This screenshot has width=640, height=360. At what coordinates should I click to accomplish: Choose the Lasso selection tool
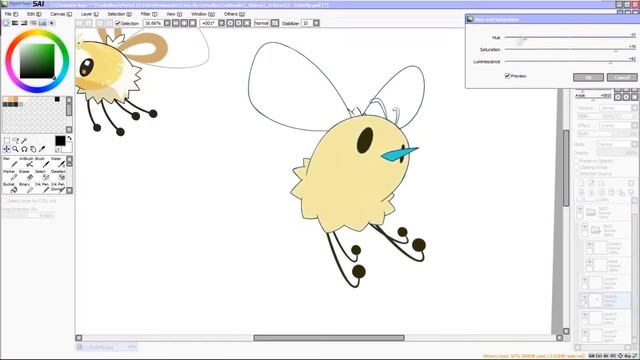16,140
